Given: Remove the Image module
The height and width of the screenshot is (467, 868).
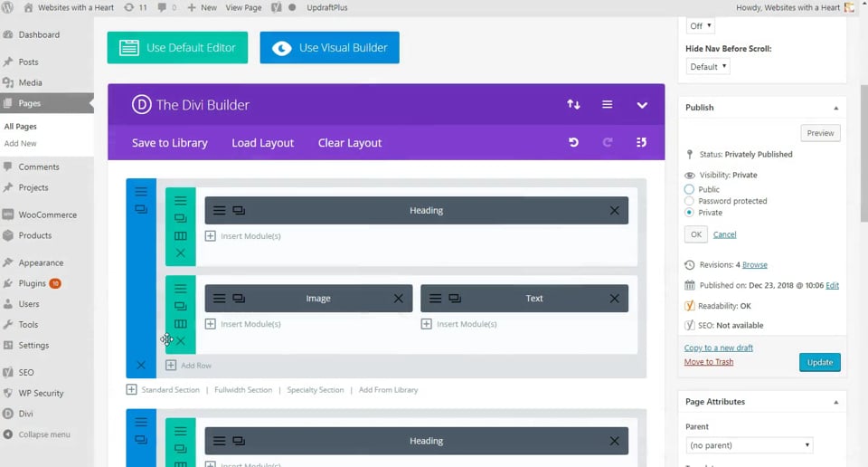Looking at the screenshot, I should (x=399, y=299).
